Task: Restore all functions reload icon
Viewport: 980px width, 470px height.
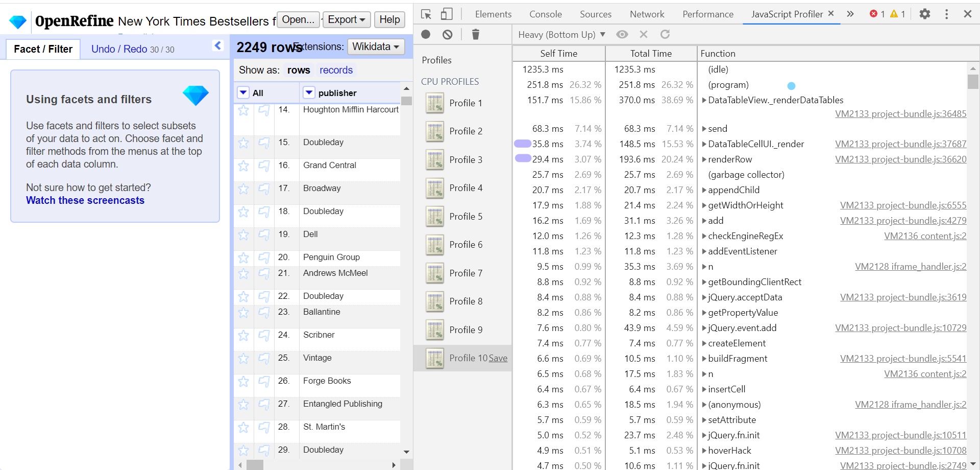Action: coord(665,34)
